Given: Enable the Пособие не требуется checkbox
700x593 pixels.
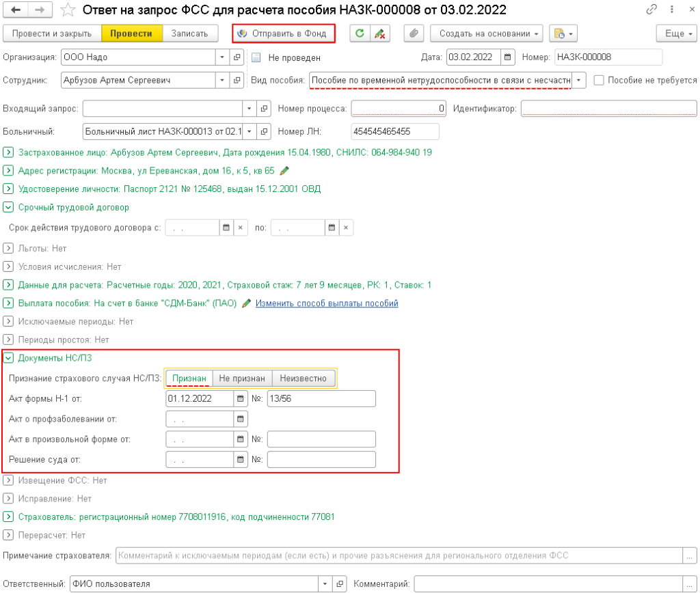Looking at the screenshot, I should [599, 80].
